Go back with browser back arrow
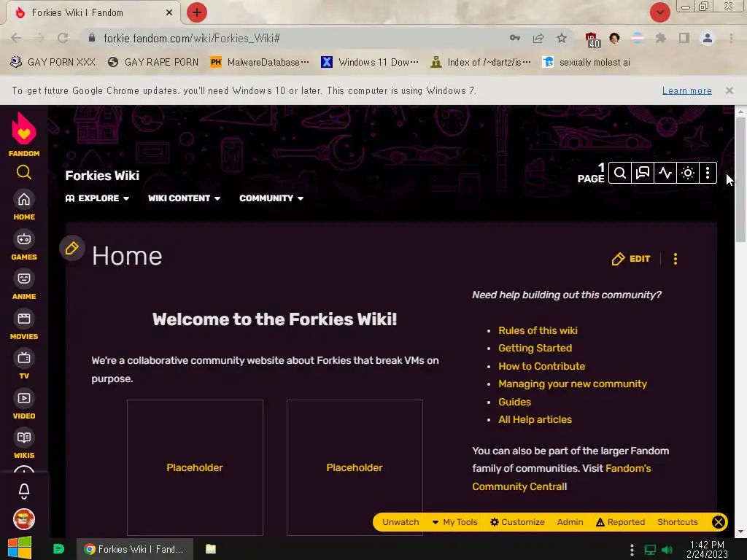The width and height of the screenshot is (747, 560). coord(16,38)
